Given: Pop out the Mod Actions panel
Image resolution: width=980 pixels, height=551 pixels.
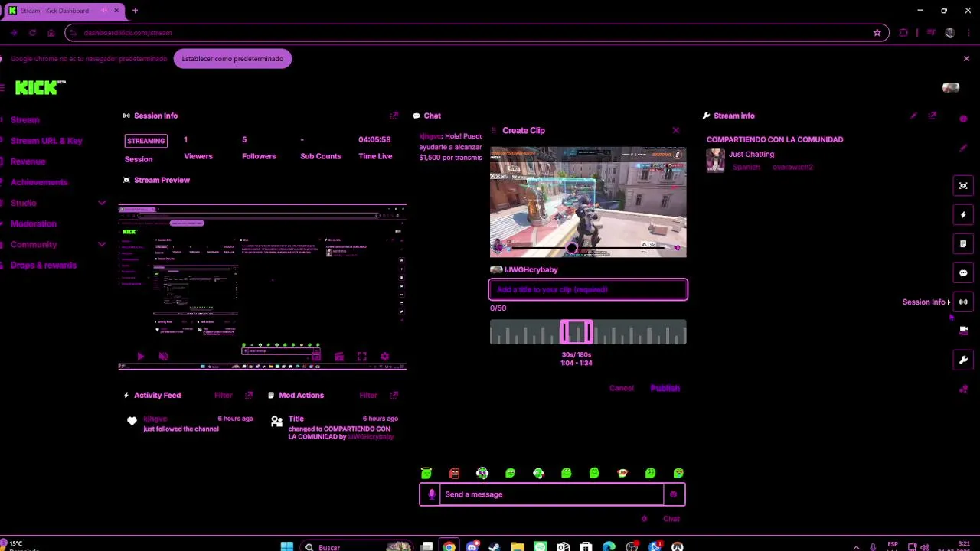Looking at the screenshot, I should coord(394,395).
